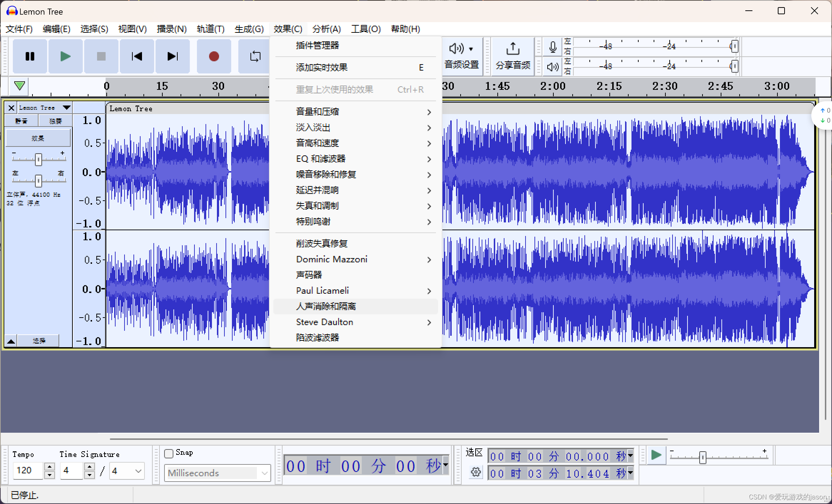832x504 pixels.
Task: Open the Lemon Tree track name dropdown
Action: [66, 108]
